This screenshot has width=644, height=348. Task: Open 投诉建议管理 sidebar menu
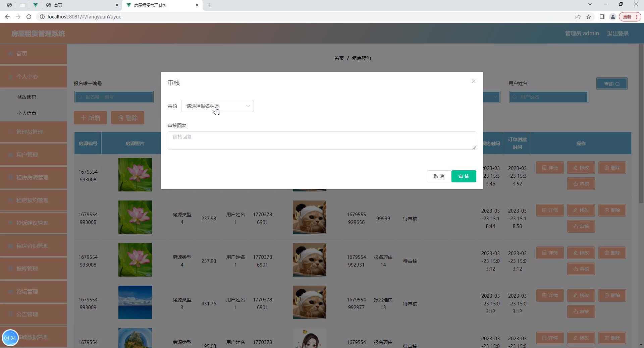pyautogui.click(x=34, y=223)
